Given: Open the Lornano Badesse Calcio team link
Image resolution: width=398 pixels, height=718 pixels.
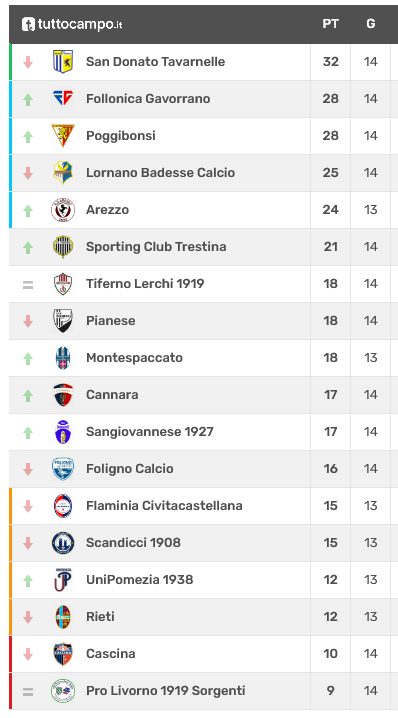Looking at the screenshot, I should [160, 173].
